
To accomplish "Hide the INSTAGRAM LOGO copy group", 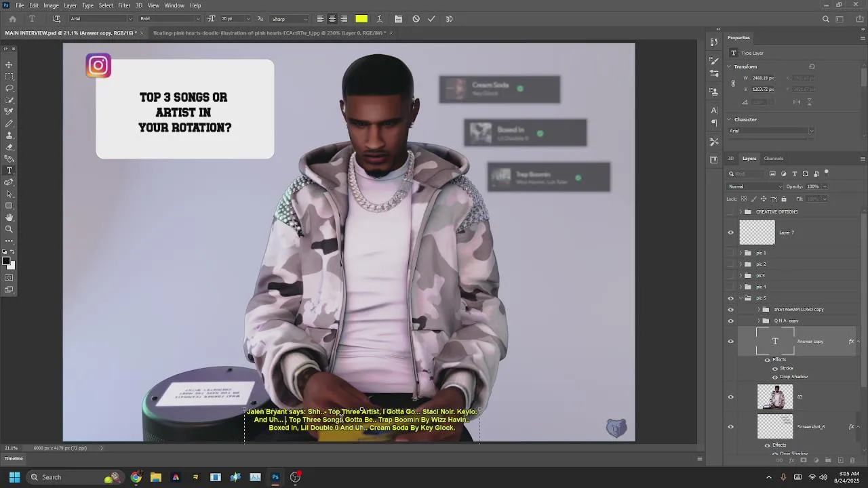I will (x=730, y=310).
